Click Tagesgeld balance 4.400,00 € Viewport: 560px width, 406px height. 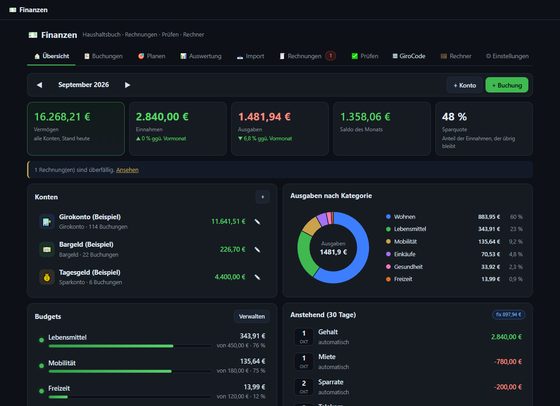tap(230, 277)
